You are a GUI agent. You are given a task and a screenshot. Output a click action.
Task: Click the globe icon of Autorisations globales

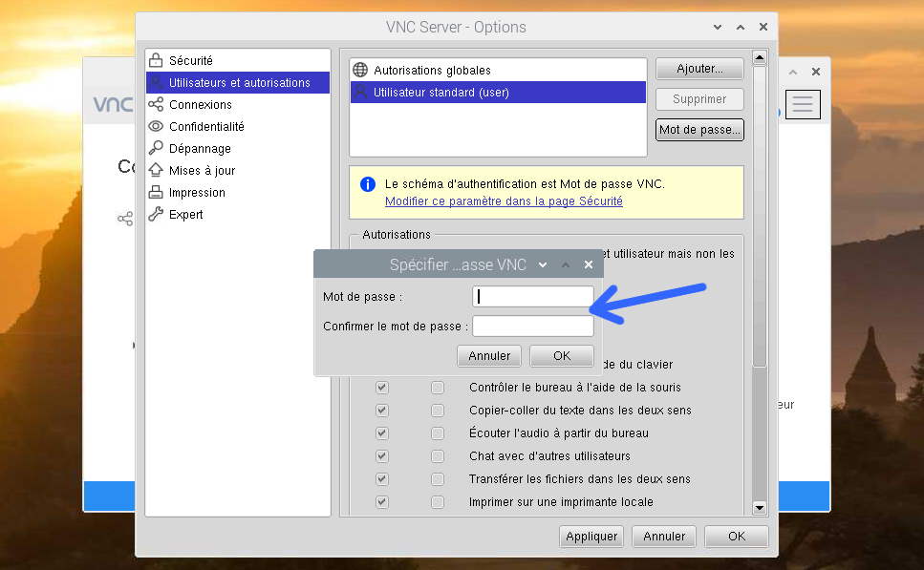click(360, 70)
